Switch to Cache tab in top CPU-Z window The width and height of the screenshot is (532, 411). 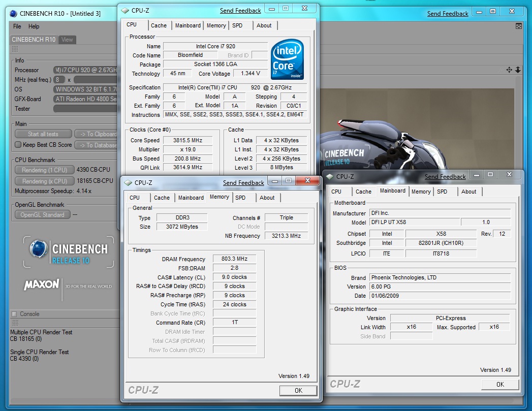click(x=159, y=25)
